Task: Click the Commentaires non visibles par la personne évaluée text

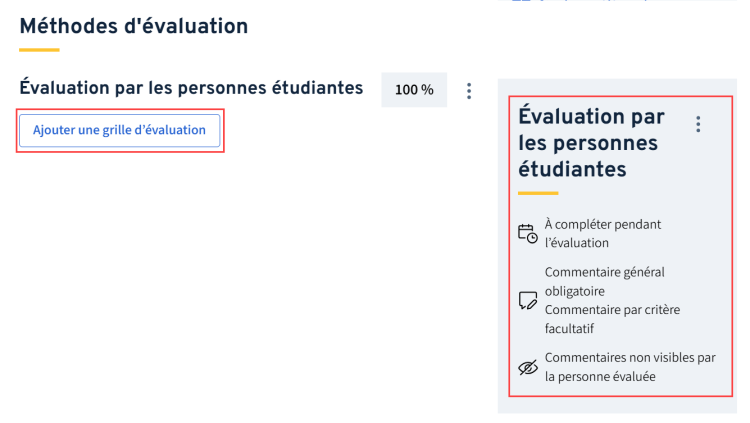Action: point(630,367)
